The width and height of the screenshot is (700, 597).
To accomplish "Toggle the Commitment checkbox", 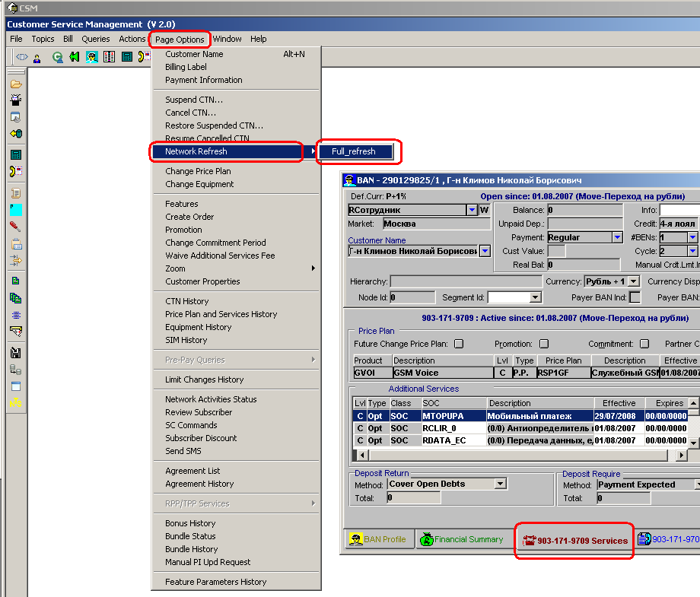I will point(644,344).
